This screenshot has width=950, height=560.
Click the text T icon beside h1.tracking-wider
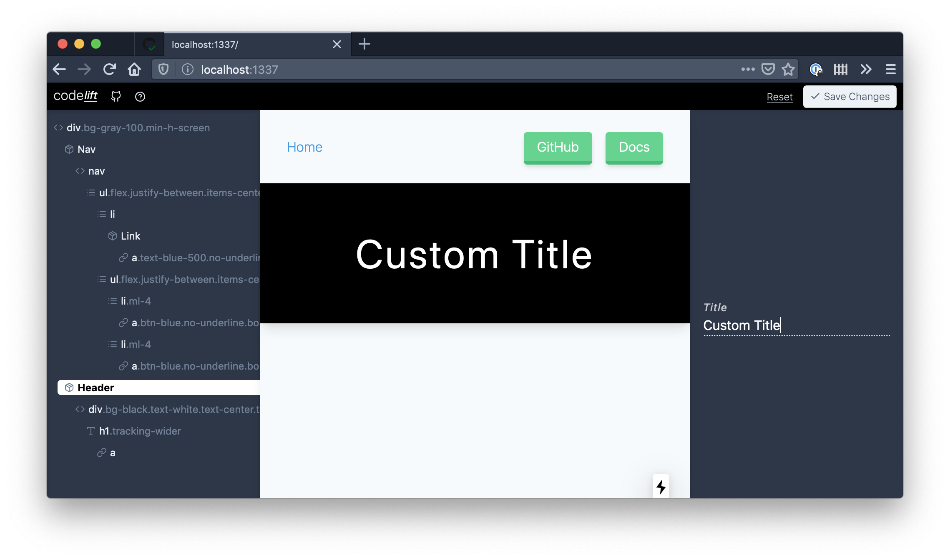point(91,431)
